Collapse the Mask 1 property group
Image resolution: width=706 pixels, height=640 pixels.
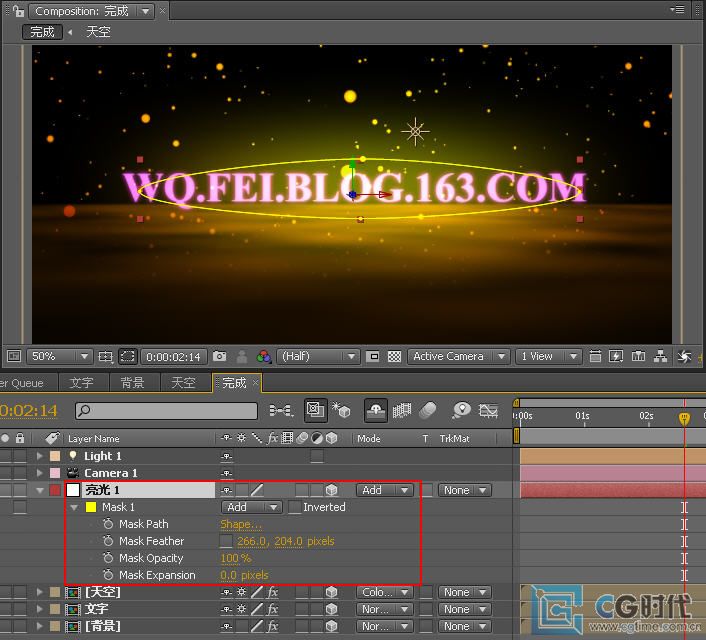click(74, 508)
